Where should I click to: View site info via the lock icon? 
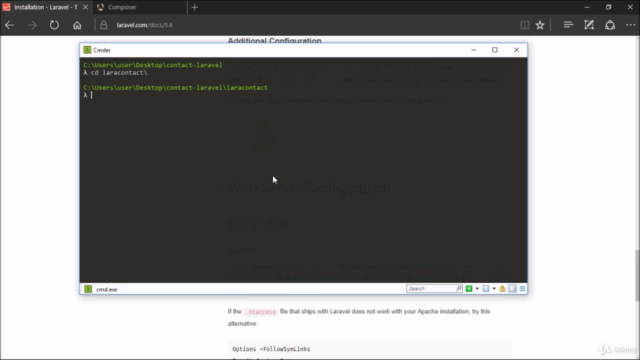coord(104,25)
